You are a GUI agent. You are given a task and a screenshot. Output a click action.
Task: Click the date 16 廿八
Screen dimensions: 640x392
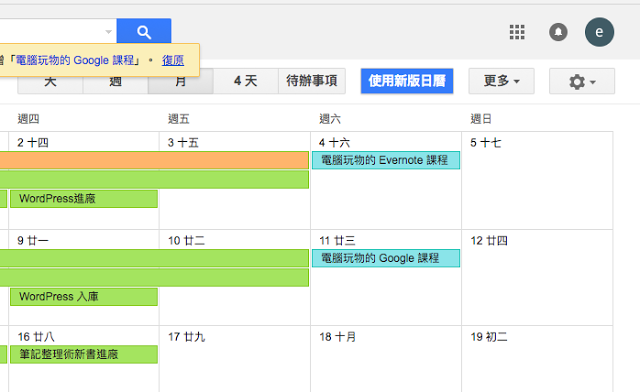(36, 337)
